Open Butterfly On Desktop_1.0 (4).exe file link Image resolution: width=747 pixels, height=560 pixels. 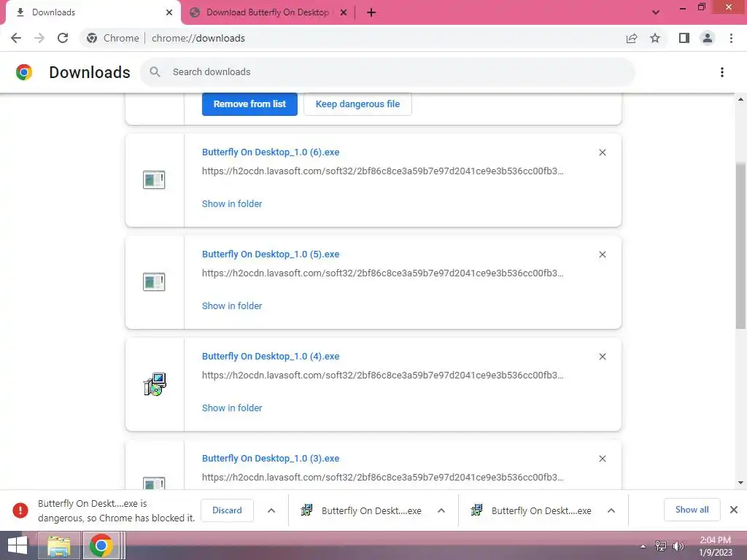[271, 357]
